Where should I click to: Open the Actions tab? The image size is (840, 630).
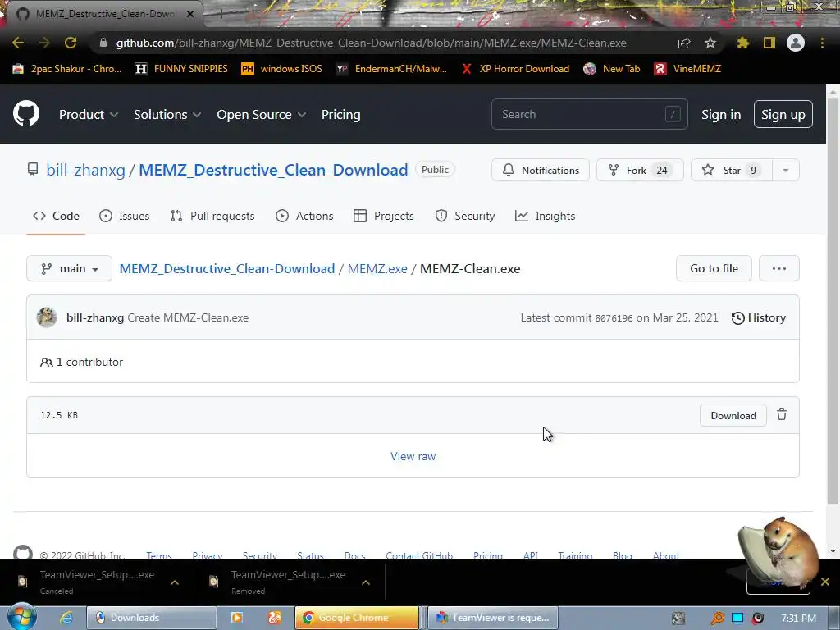(304, 216)
